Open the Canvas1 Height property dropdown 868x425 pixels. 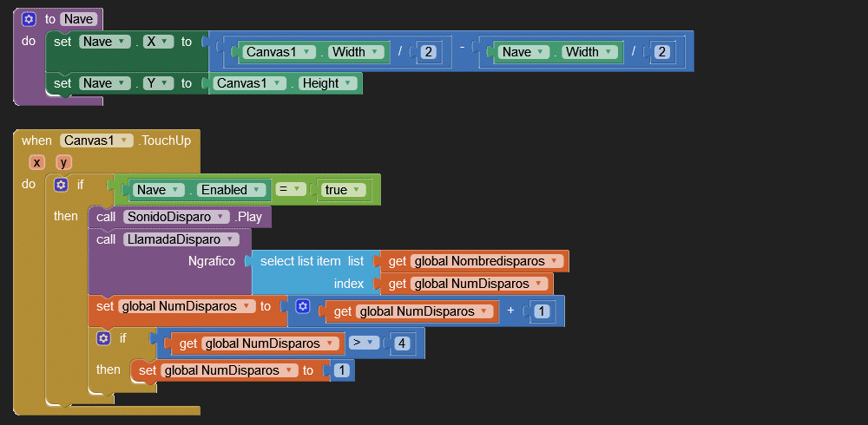[x=349, y=83]
